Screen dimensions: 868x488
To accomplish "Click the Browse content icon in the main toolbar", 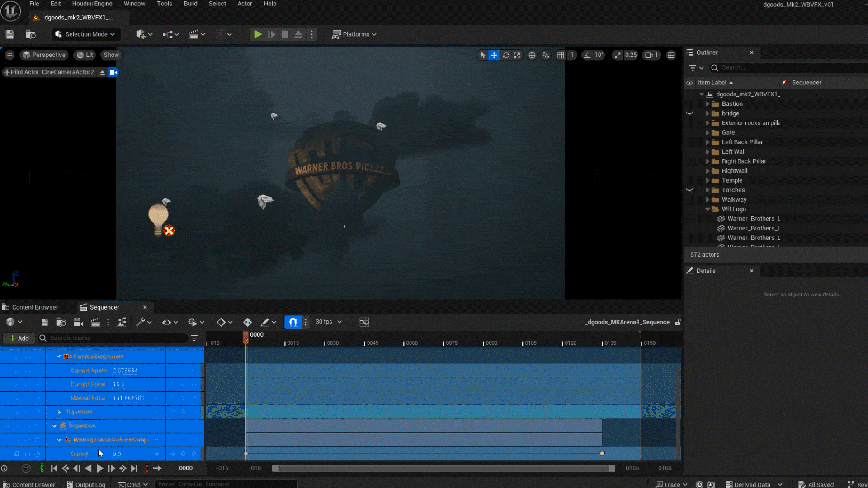I will coord(31,34).
